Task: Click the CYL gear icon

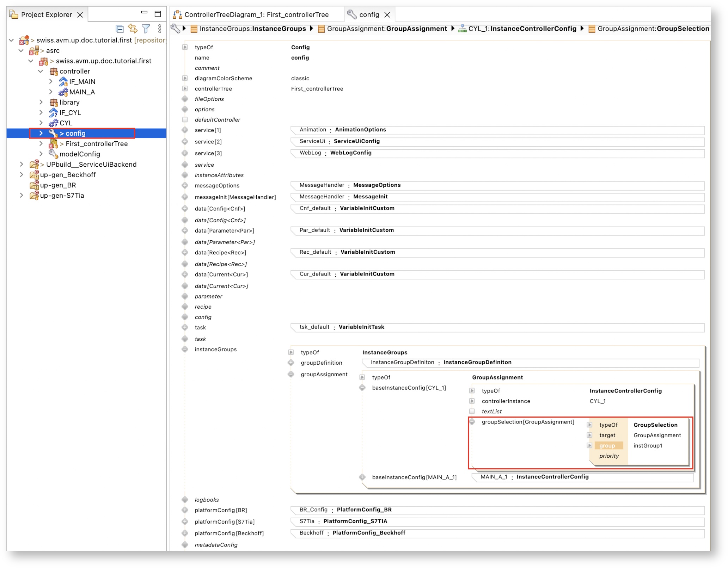Action: pyautogui.click(x=53, y=123)
